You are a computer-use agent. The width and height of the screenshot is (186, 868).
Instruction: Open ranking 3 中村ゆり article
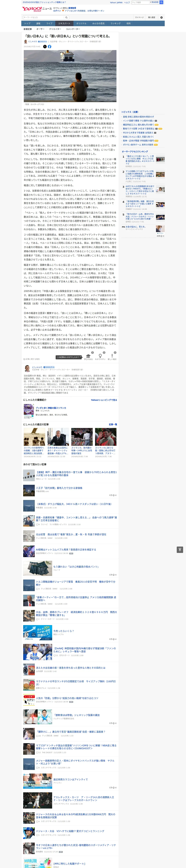click(140, 190)
